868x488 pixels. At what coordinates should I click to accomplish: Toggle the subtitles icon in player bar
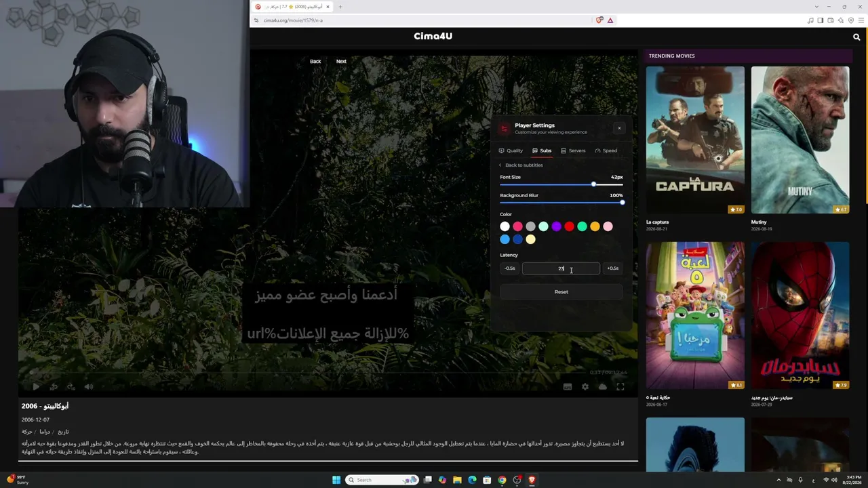pos(568,387)
